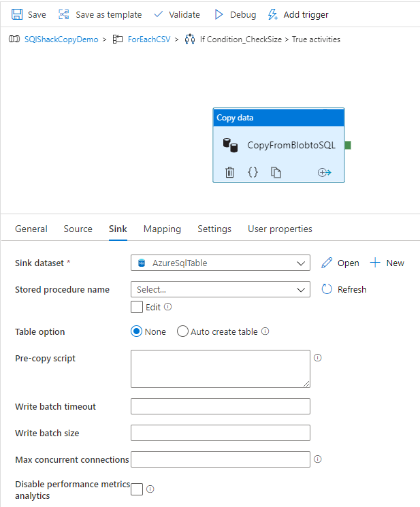Select the None table option

click(136, 331)
